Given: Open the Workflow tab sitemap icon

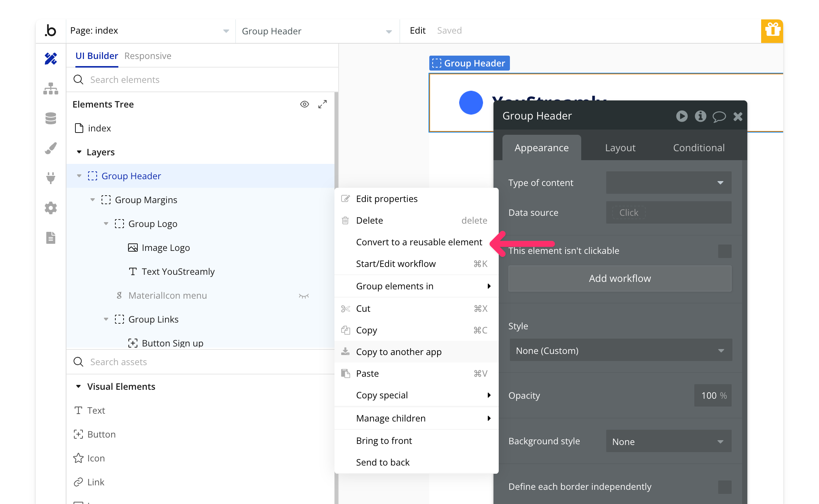Looking at the screenshot, I should [51, 88].
